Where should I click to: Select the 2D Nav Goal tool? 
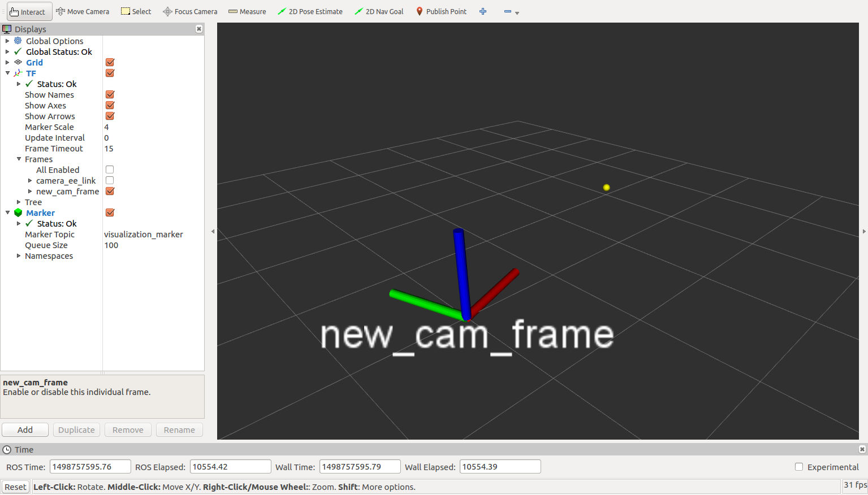[379, 12]
